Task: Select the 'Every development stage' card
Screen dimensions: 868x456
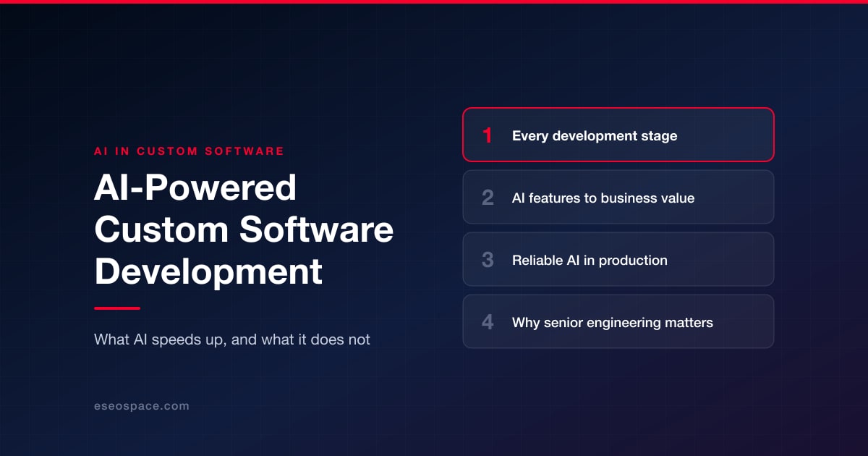Action: tap(618, 135)
